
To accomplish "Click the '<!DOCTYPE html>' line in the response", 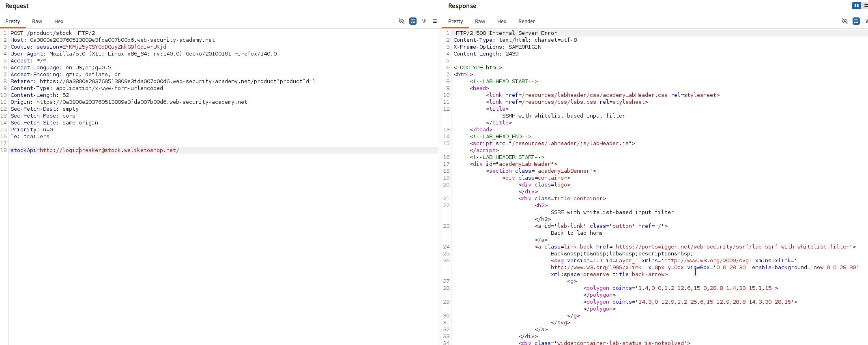I will coord(478,68).
